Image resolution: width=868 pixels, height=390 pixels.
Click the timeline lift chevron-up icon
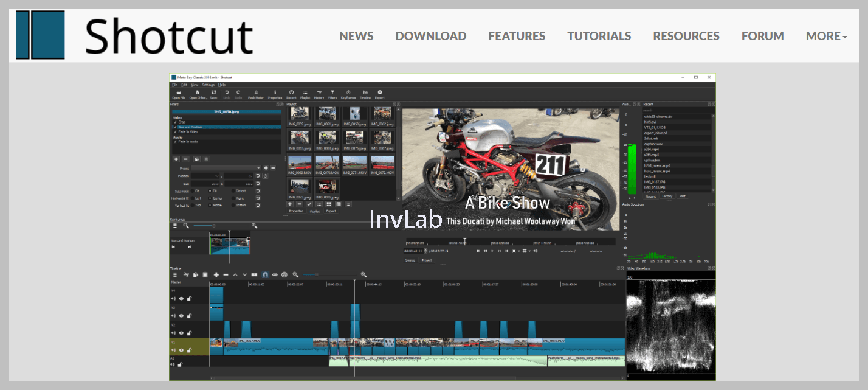pyautogui.click(x=235, y=274)
